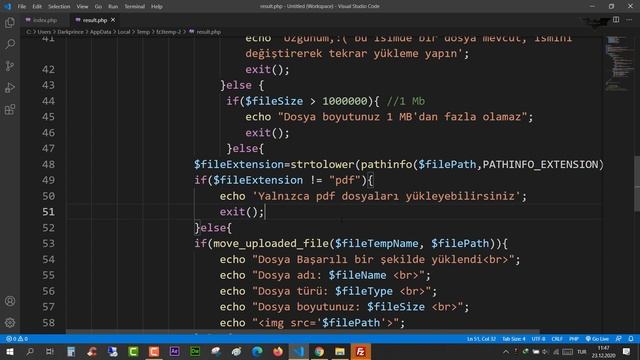Open the File menu
The width and height of the screenshot is (640, 360).
tap(22, 7)
